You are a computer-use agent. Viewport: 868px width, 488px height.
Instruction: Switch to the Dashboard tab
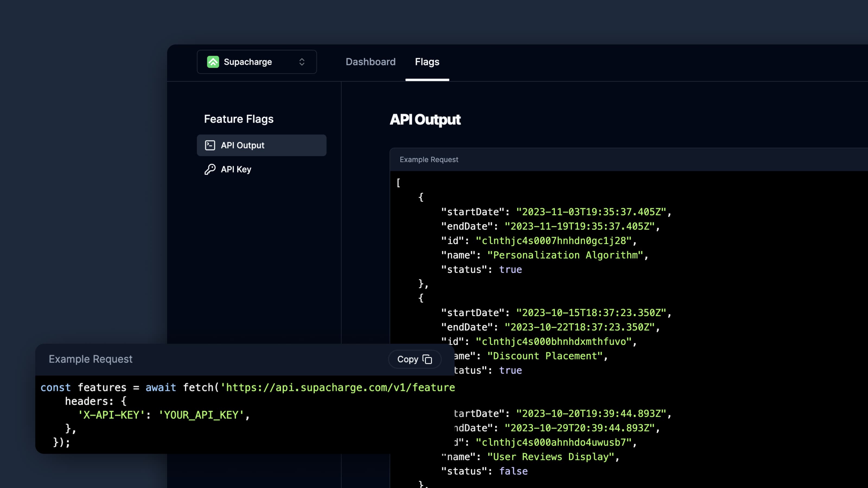coord(370,62)
